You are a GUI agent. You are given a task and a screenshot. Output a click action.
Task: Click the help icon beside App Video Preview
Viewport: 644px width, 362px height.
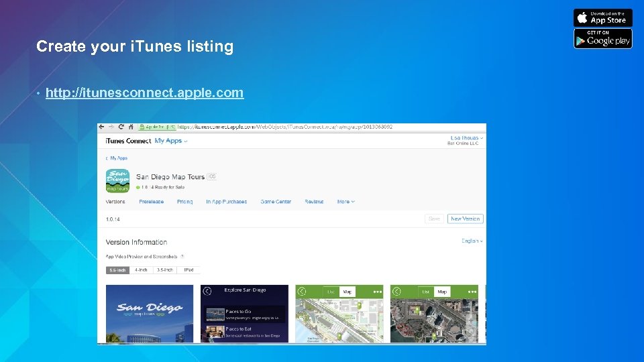[182, 257]
